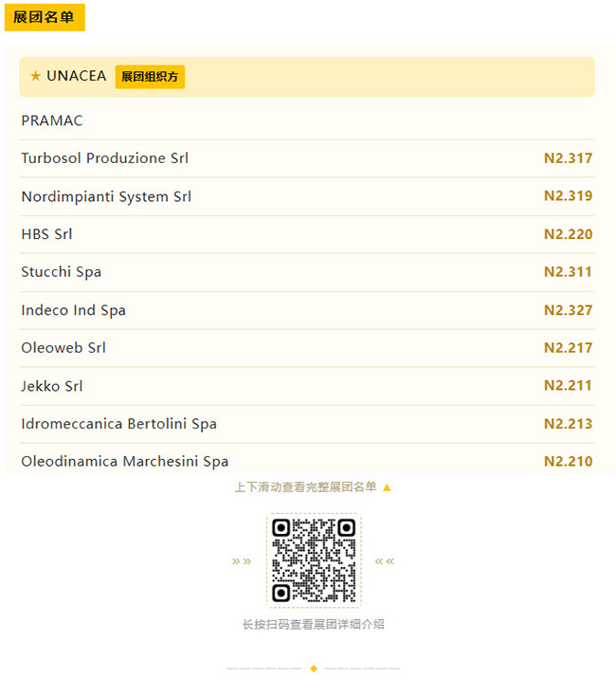Click the star icon beside UNACEA
This screenshot has width=616, height=697.
click(x=35, y=76)
